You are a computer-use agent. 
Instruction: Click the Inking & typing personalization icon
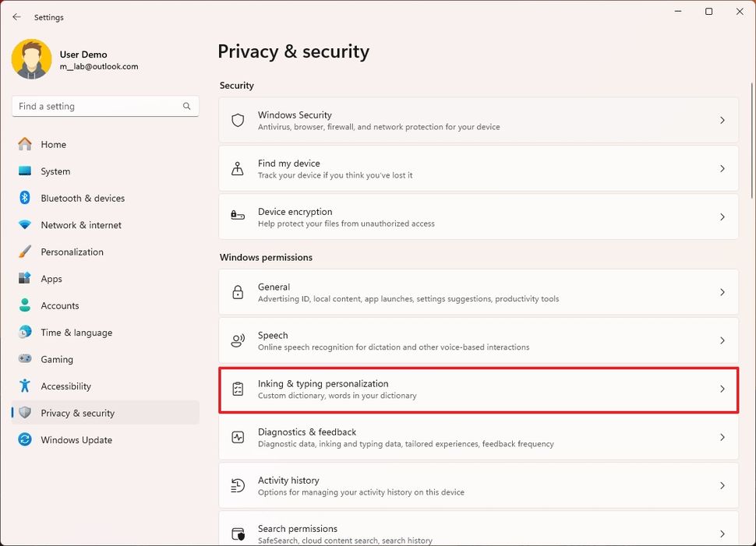[x=238, y=389]
